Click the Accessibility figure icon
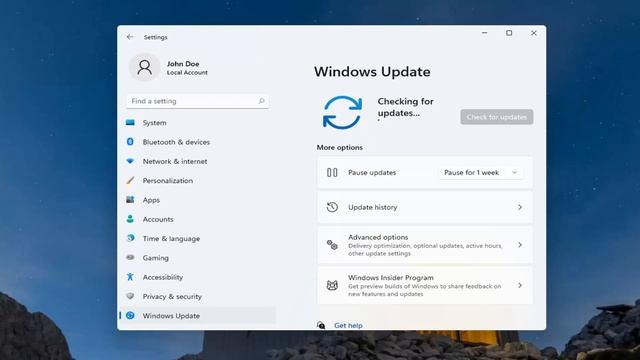 (130, 277)
